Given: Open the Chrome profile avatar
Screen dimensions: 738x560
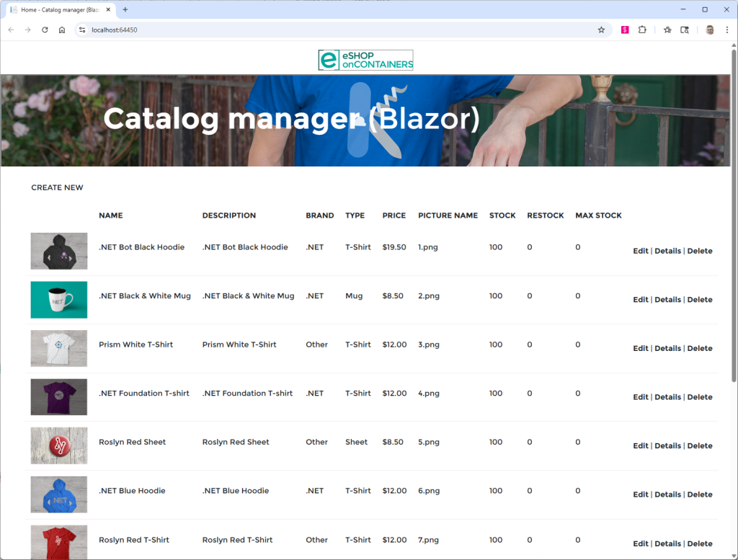Looking at the screenshot, I should [x=708, y=30].
